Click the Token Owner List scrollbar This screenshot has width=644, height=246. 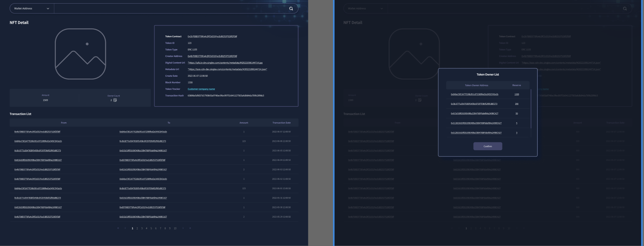pyautogui.click(x=531, y=109)
